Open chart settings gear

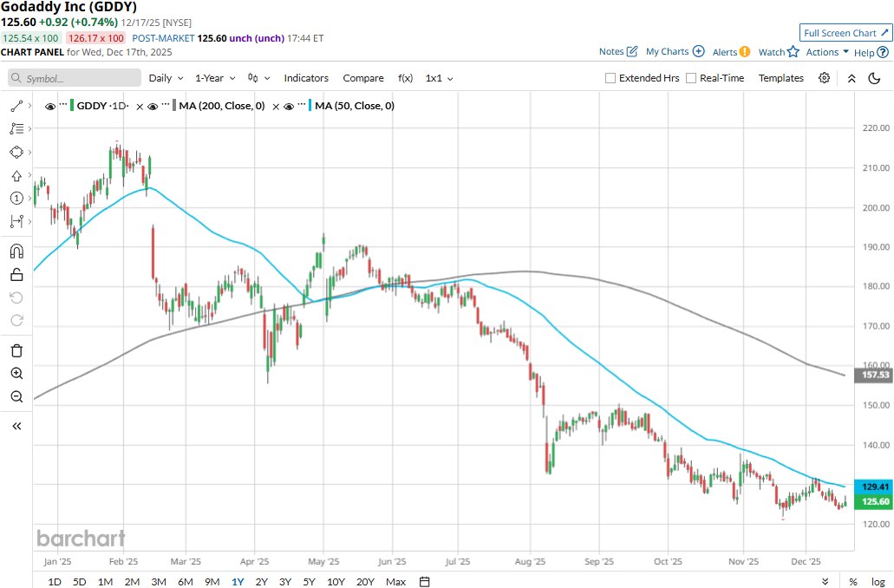(x=824, y=78)
